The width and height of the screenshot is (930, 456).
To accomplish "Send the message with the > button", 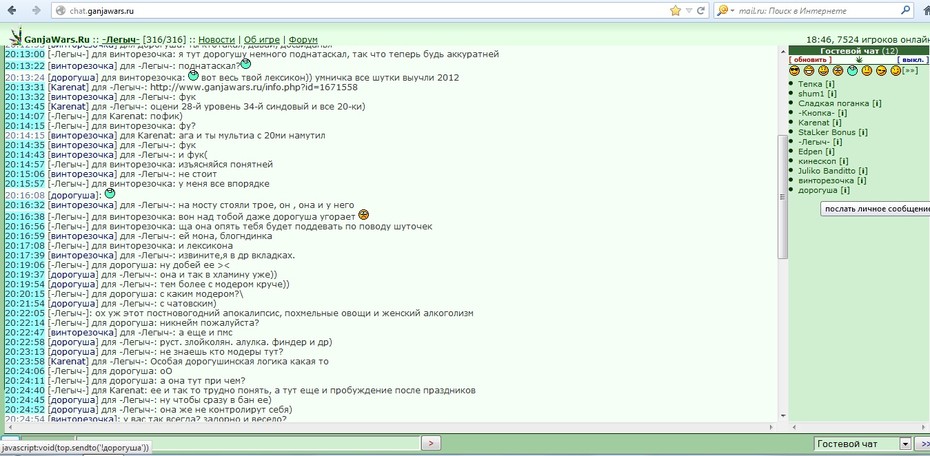I will 431,442.
